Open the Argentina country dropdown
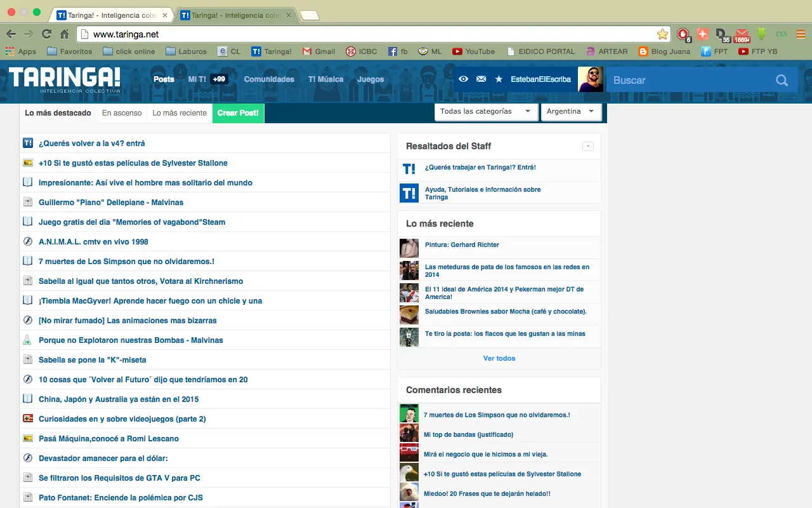This screenshot has width=812, height=508. pyautogui.click(x=571, y=111)
